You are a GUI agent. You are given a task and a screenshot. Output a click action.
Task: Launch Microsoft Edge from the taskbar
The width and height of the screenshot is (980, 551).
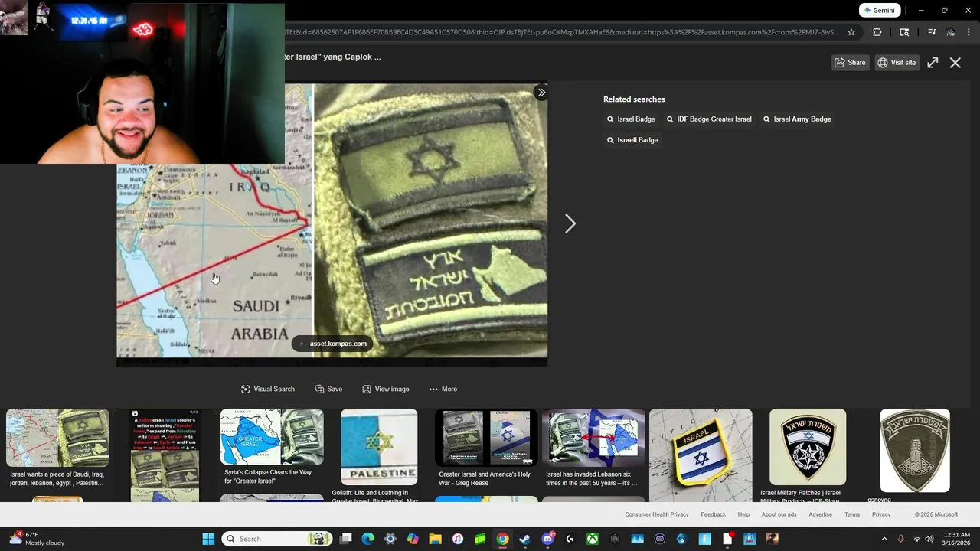tap(368, 539)
